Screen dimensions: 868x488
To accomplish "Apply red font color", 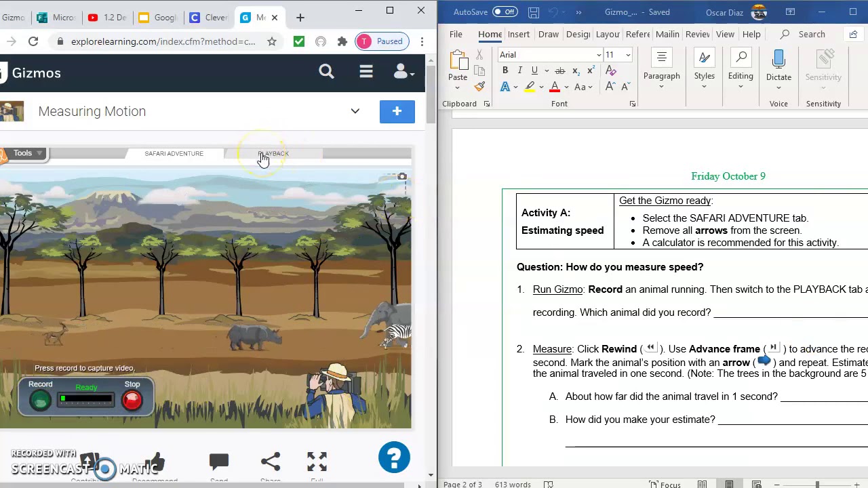I will pos(555,87).
